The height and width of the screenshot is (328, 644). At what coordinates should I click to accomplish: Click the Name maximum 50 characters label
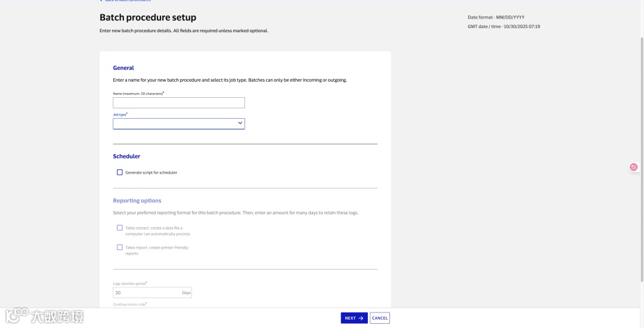coord(138,94)
